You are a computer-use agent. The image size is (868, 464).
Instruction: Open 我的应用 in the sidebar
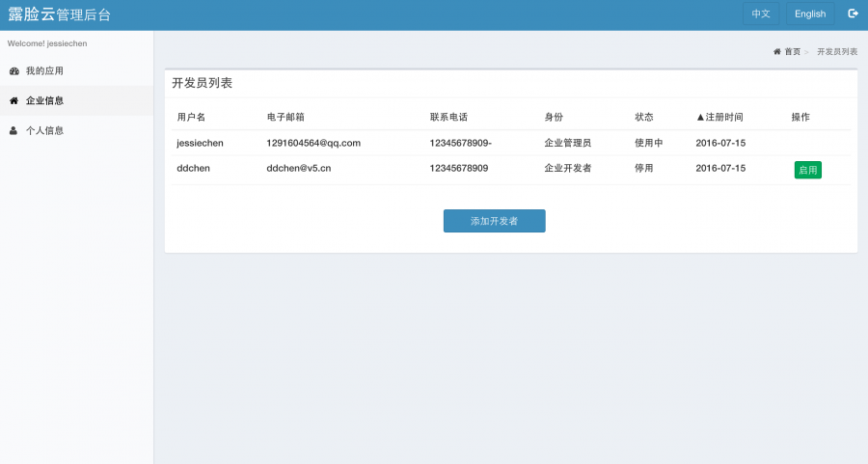pyautogui.click(x=76, y=70)
